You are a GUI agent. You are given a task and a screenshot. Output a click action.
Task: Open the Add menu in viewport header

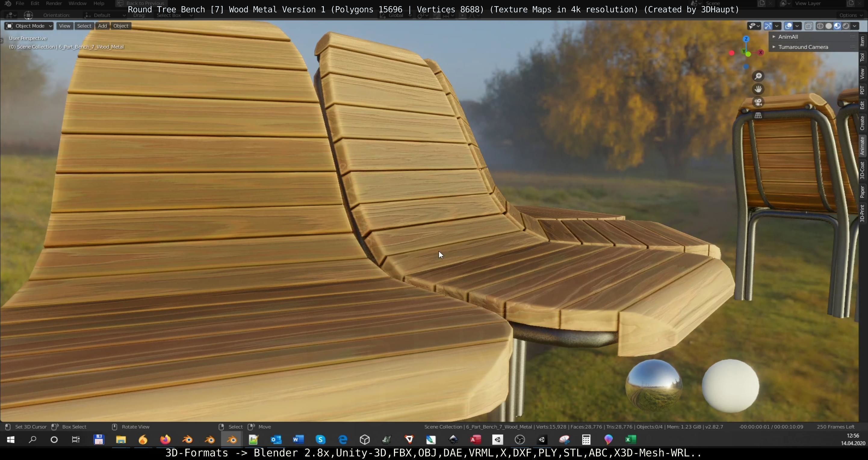click(102, 26)
